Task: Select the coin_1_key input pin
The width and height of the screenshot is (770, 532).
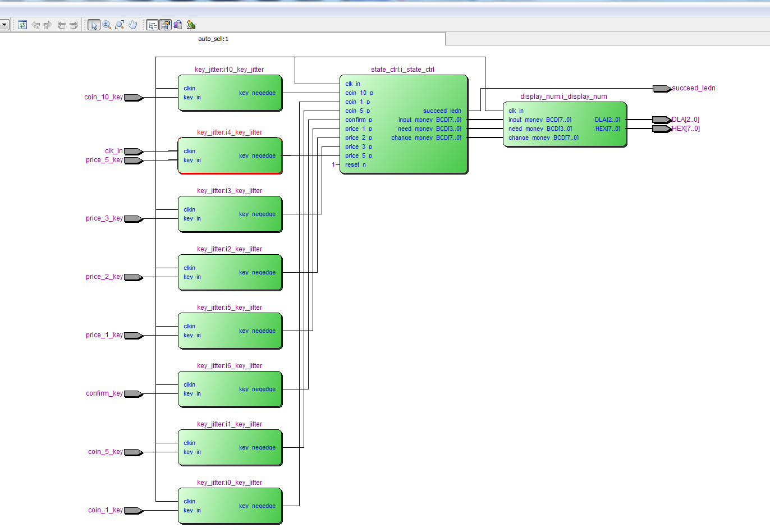Action: (134, 511)
